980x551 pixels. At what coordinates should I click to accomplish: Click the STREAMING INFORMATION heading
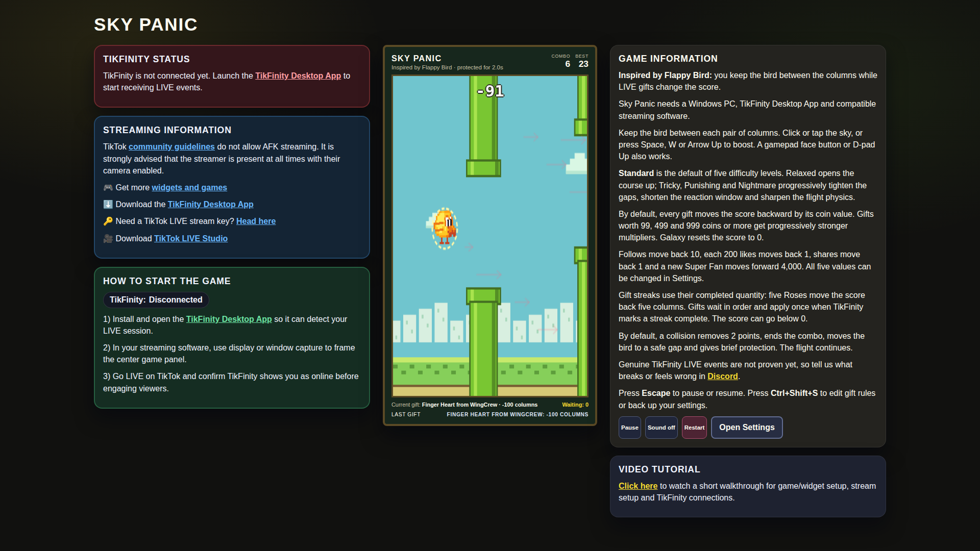pos(167,130)
